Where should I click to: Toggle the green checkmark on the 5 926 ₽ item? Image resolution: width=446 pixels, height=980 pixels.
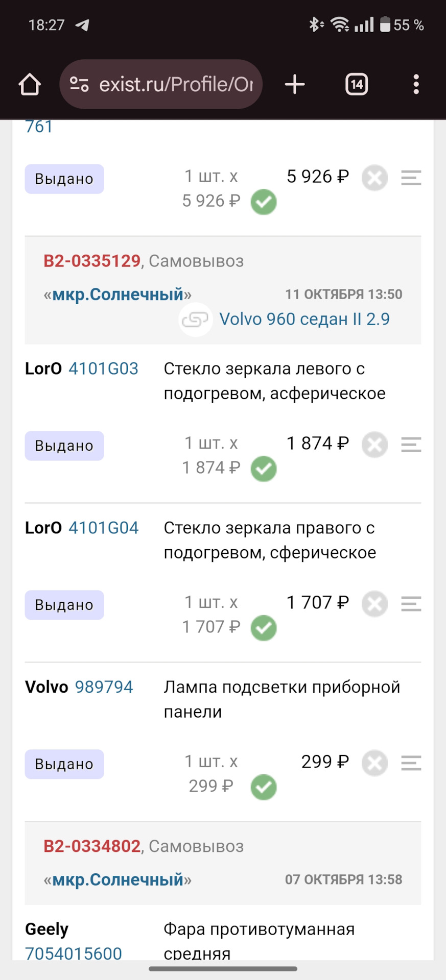click(263, 202)
